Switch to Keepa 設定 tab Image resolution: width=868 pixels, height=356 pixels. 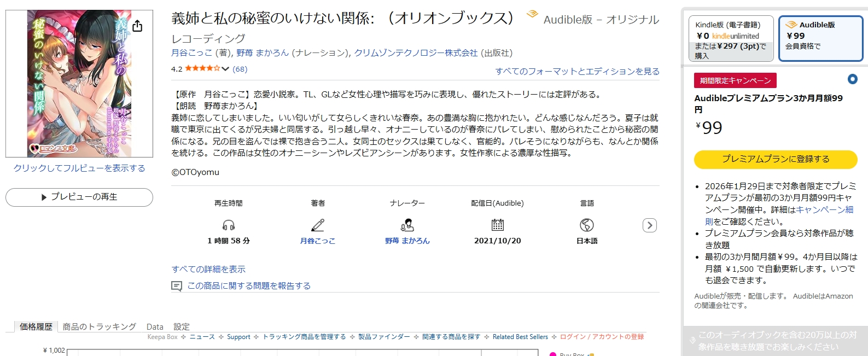182,326
